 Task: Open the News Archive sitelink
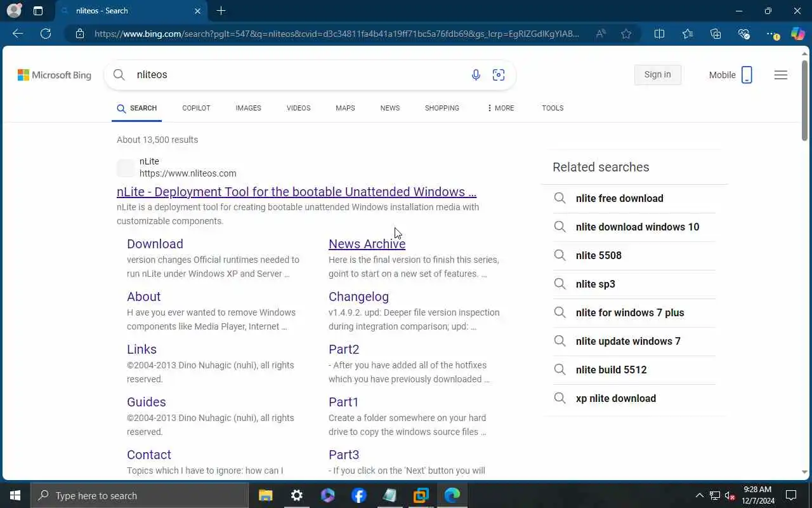tap(367, 244)
